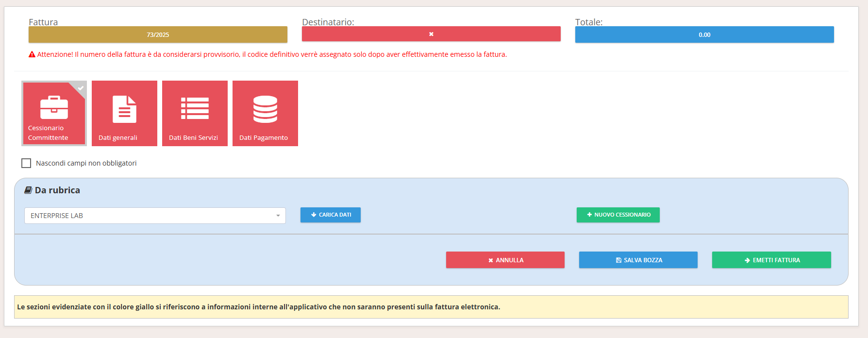Cancel the invoice with ANNULLA
Viewport: 868px width, 338px height.
(x=505, y=260)
